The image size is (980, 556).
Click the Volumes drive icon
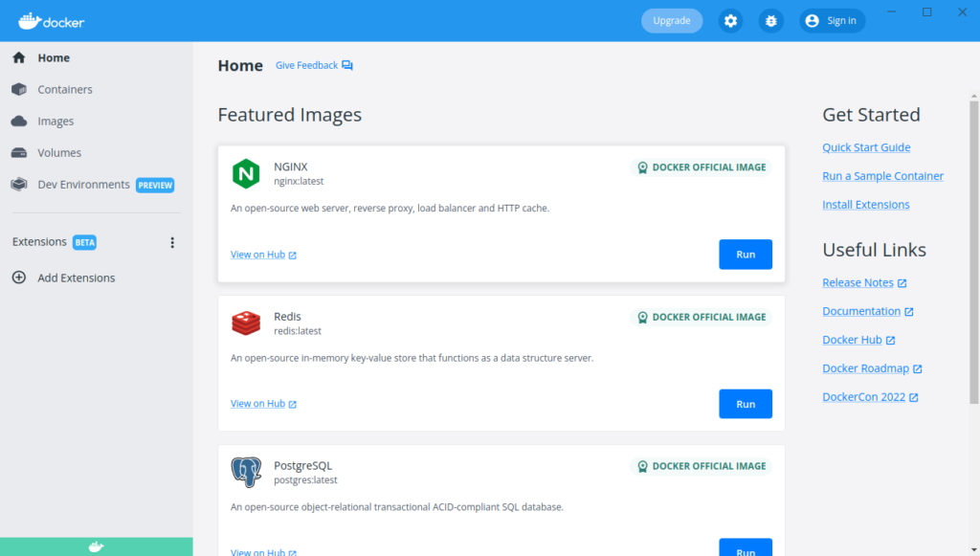coord(19,153)
